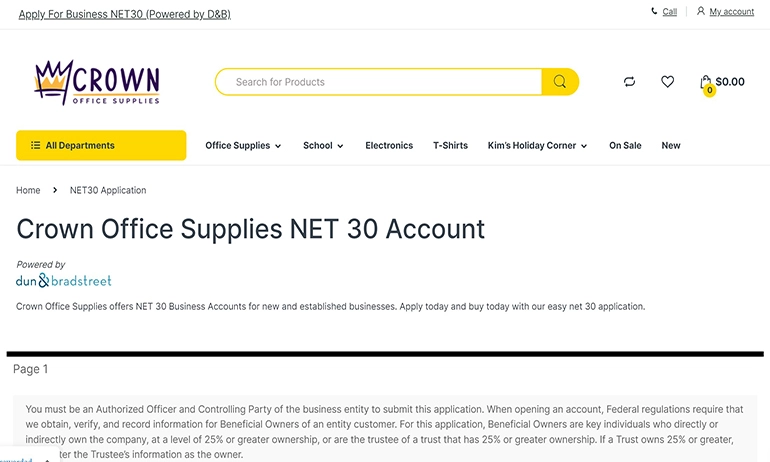Click the Crown Office Supplies logo
770x462 pixels.
tap(97, 81)
